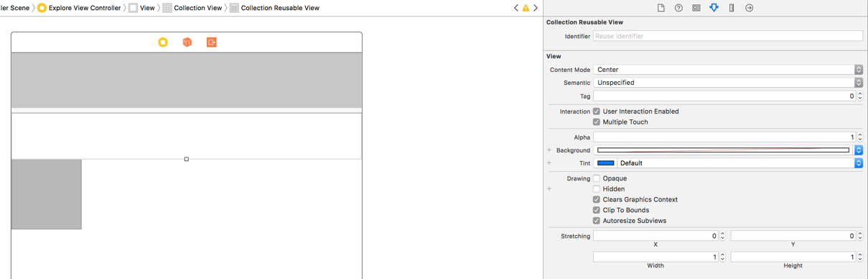Viewport: 868px width, 279px height.
Task: Click the blue Tint color swatch
Action: click(x=606, y=163)
